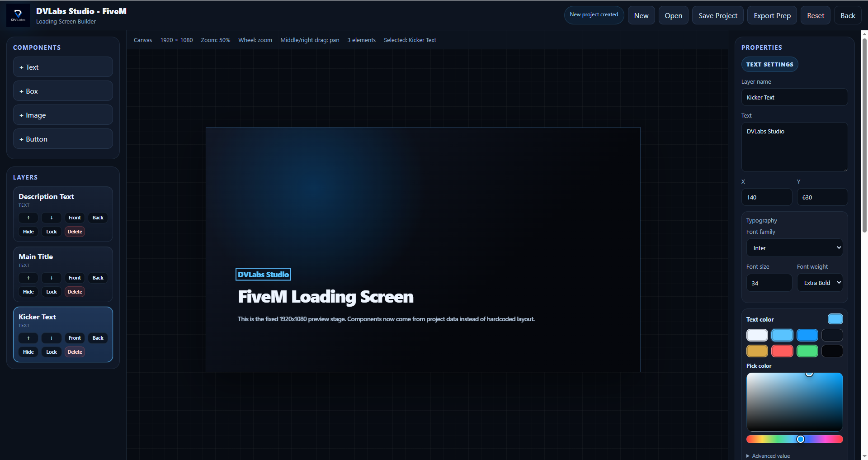Click the 'Zoom: 50%' status text

[216, 40]
